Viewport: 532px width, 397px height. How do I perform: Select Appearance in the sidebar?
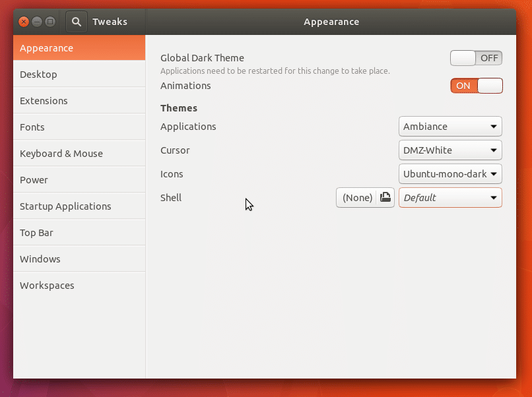pos(79,47)
